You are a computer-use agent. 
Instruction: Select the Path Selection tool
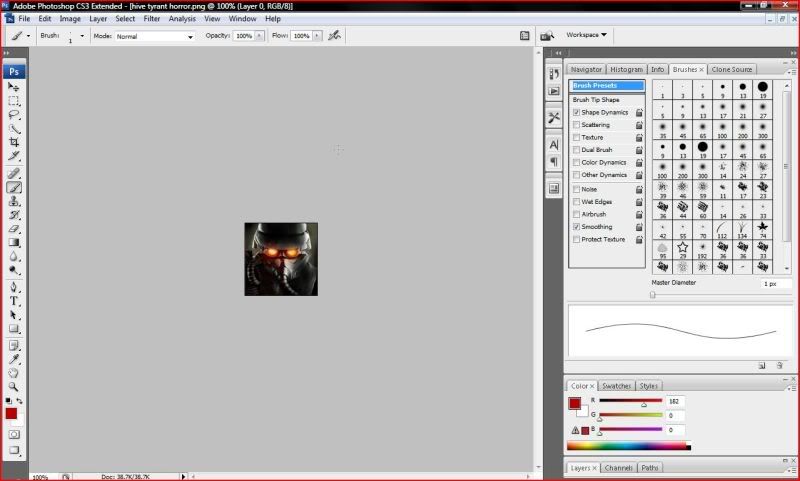tap(14, 315)
